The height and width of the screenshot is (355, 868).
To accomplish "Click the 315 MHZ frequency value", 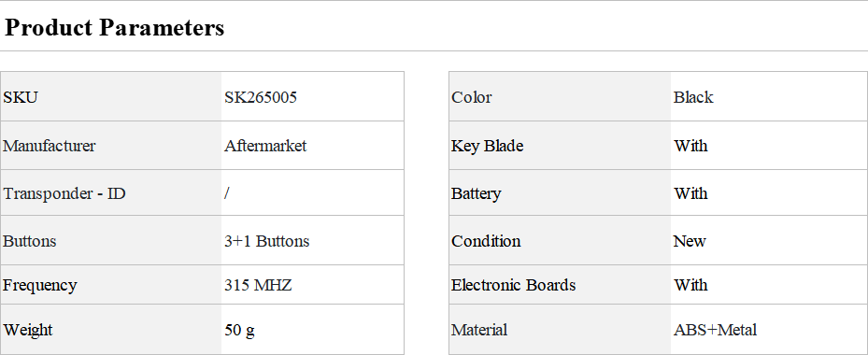I will [258, 285].
